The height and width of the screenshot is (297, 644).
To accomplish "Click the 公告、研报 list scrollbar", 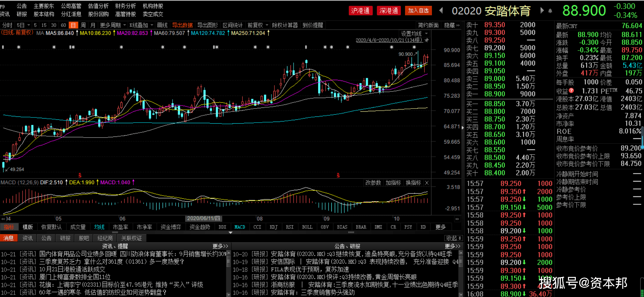I will pyautogui.click(x=461, y=273).
